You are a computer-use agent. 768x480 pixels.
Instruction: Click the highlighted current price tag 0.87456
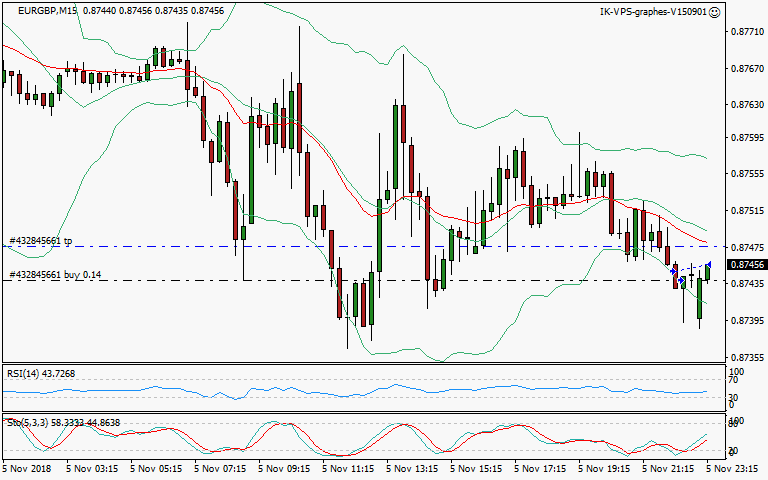pos(745,265)
